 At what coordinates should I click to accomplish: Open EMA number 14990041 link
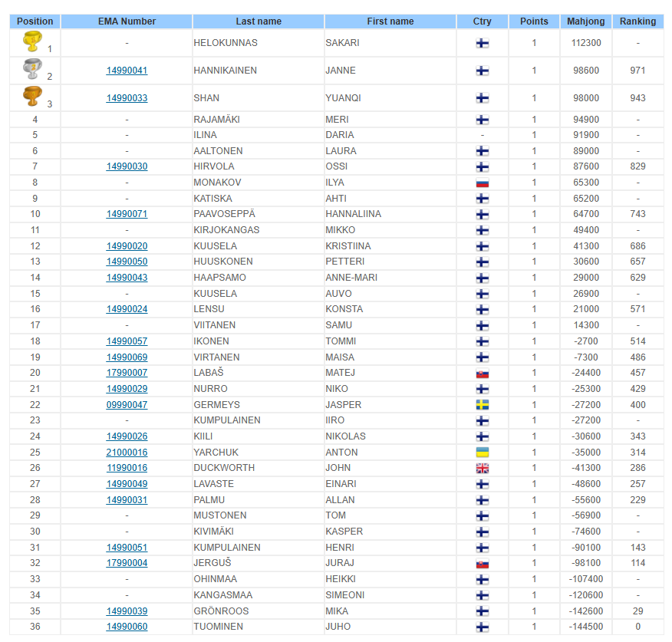pyautogui.click(x=127, y=71)
